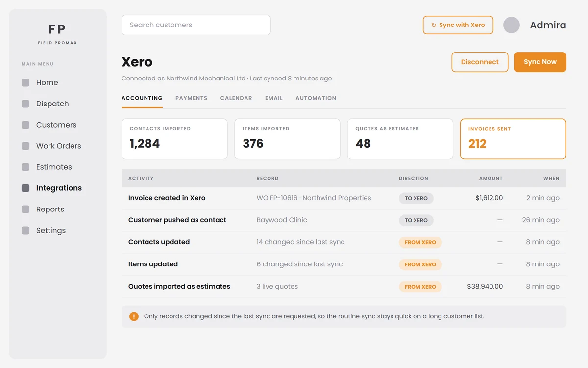588x368 pixels.
Task: Click the Home icon in sidebar
Action: [25, 83]
